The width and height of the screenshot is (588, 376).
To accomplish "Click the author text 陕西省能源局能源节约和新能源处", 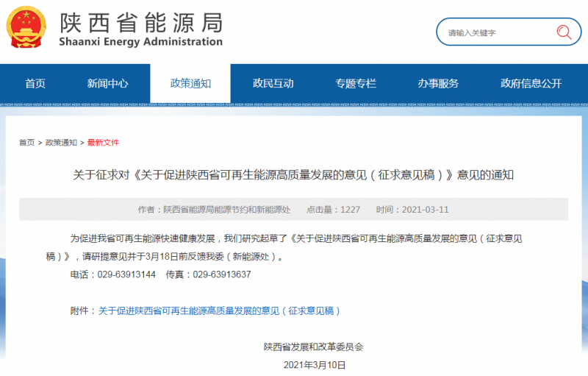I will point(226,210).
